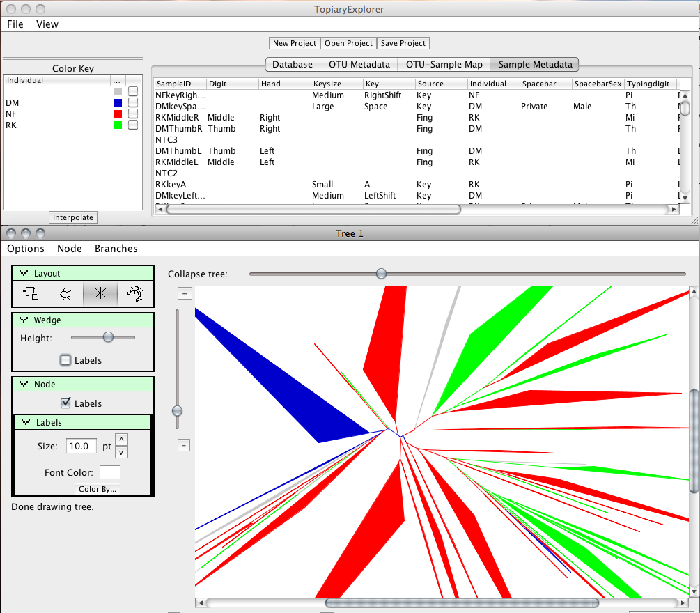
Task: Switch to the OTU-Sample Map tab
Action: (444, 64)
